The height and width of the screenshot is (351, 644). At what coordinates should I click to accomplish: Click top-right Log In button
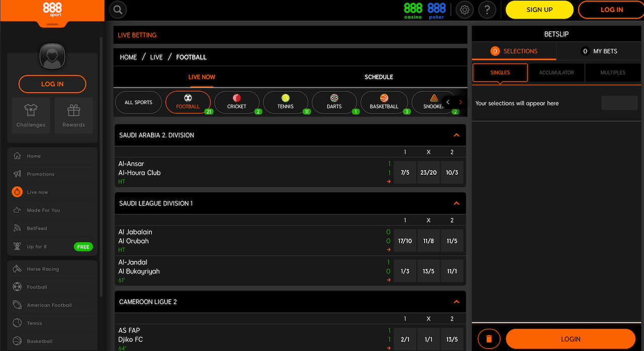pos(611,10)
